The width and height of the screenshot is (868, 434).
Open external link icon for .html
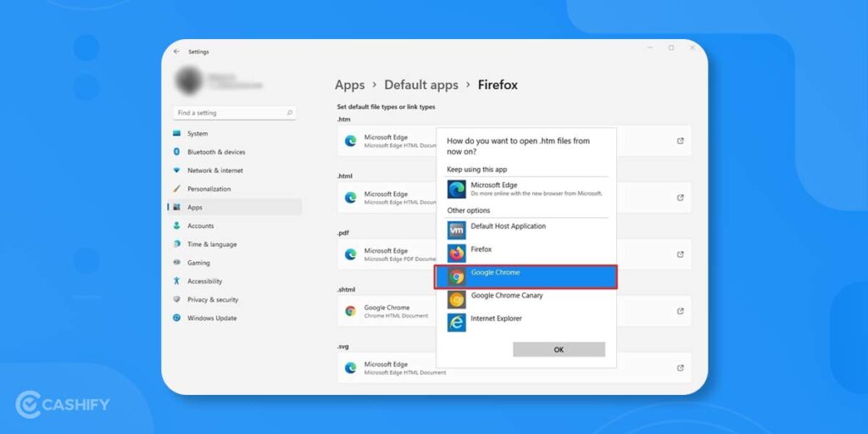[x=681, y=198]
